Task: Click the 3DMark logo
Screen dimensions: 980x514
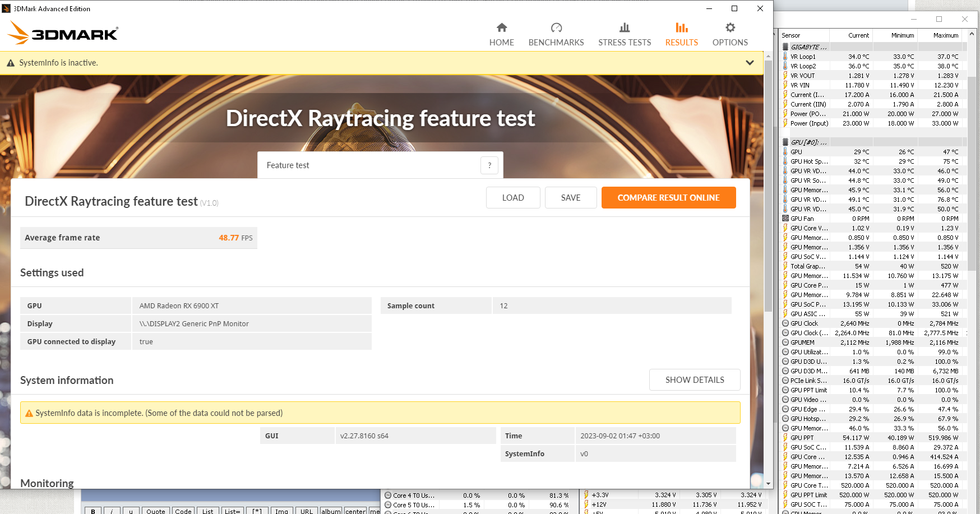Action: pyautogui.click(x=63, y=33)
